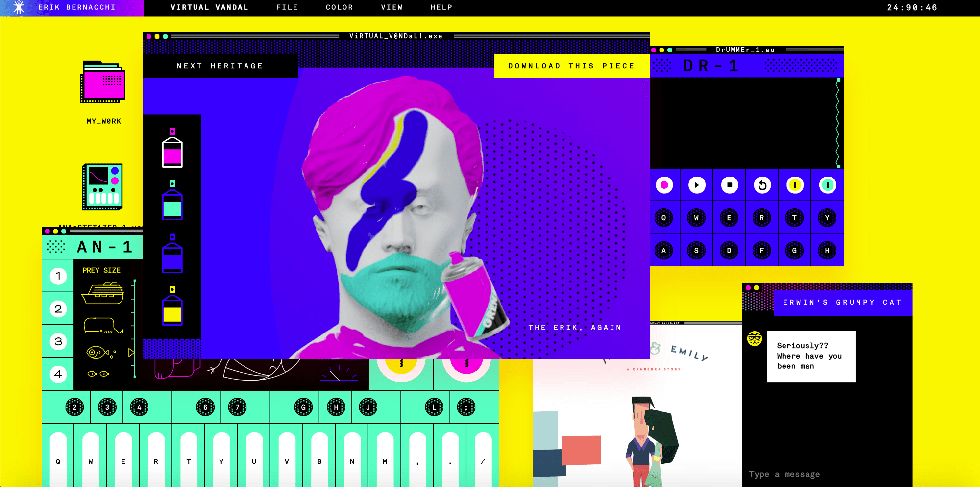Select the yellow spray can
This screenshot has height=487, width=980.
pos(172,310)
